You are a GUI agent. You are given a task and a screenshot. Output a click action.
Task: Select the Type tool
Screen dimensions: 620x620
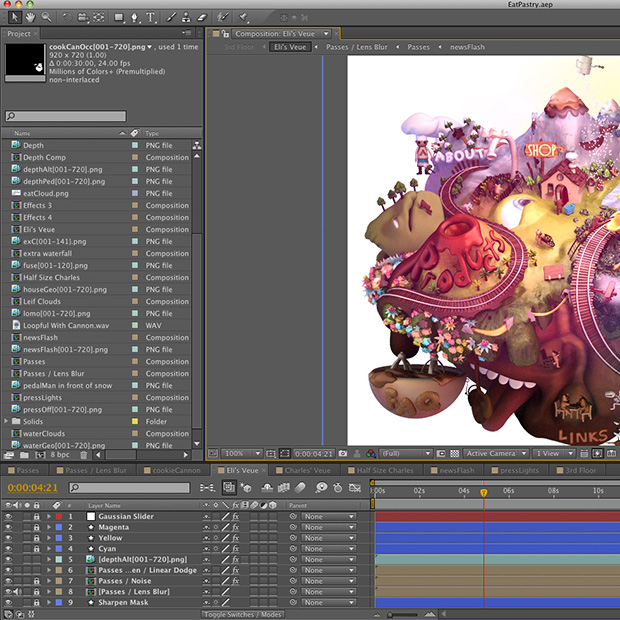(150, 17)
